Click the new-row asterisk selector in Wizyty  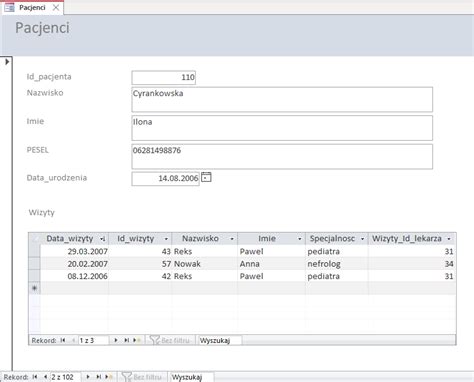click(35, 288)
